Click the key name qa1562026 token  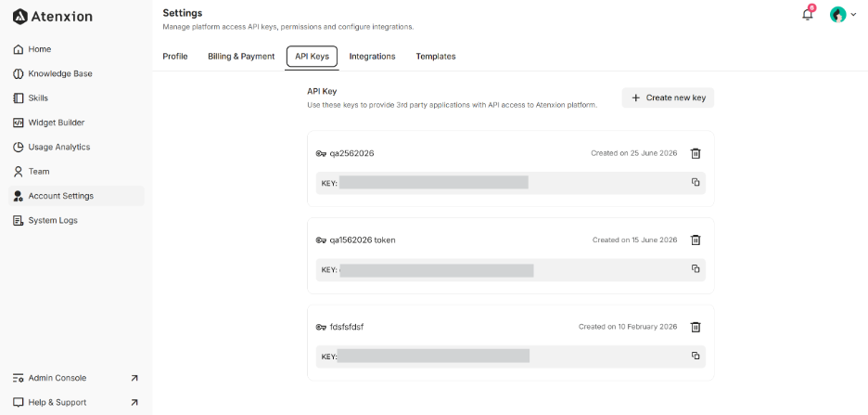[363, 240]
